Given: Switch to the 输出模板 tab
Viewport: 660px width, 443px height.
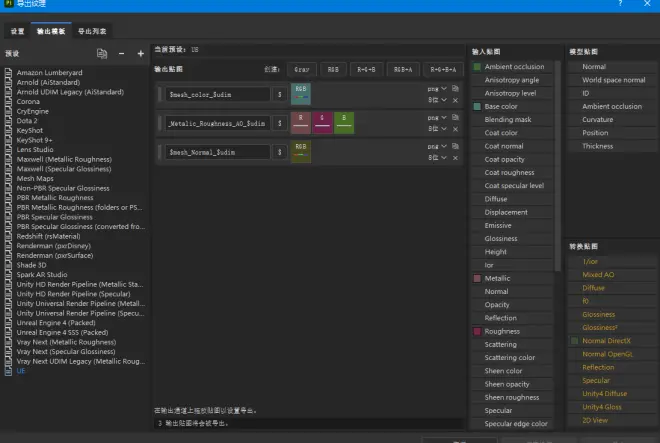Looking at the screenshot, I should pos(51,31).
